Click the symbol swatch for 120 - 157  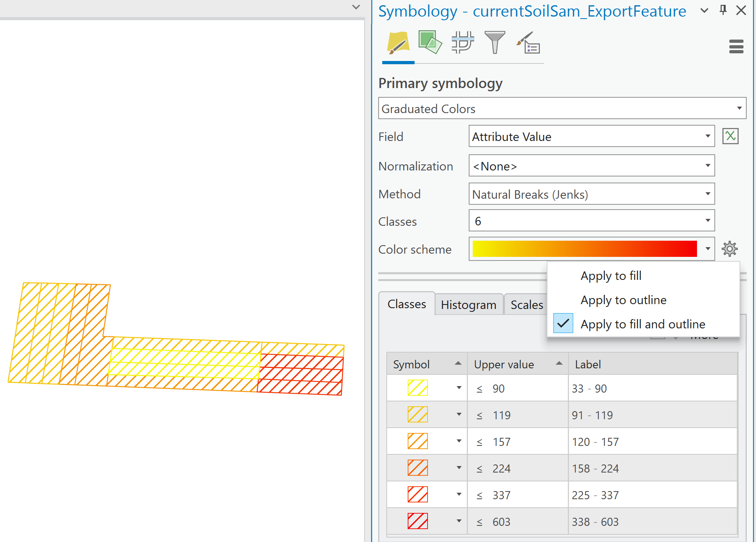point(417,441)
